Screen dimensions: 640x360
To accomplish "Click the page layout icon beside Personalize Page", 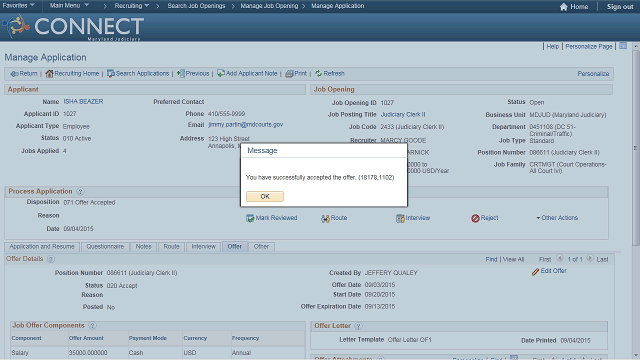I will (623, 46).
